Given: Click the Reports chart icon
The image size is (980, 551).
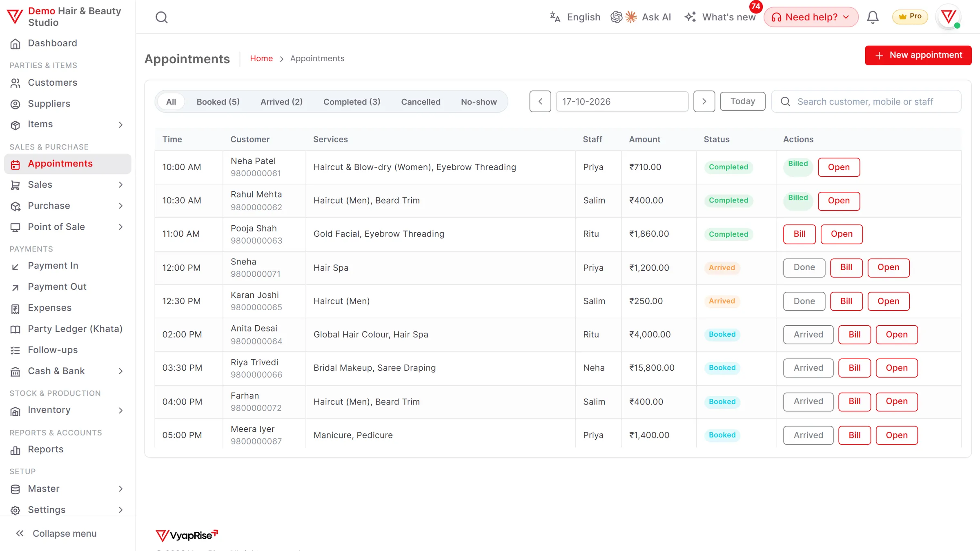Looking at the screenshot, I should [15, 450].
